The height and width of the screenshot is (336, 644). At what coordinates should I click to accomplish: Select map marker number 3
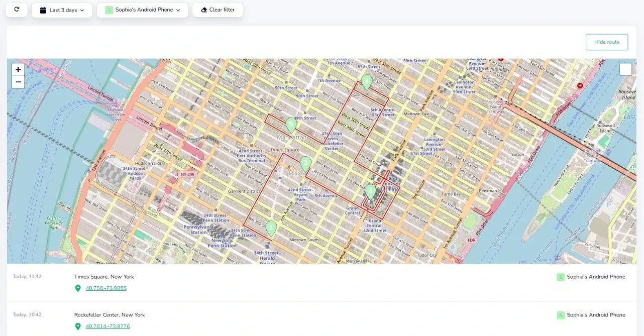pyautogui.click(x=370, y=192)
